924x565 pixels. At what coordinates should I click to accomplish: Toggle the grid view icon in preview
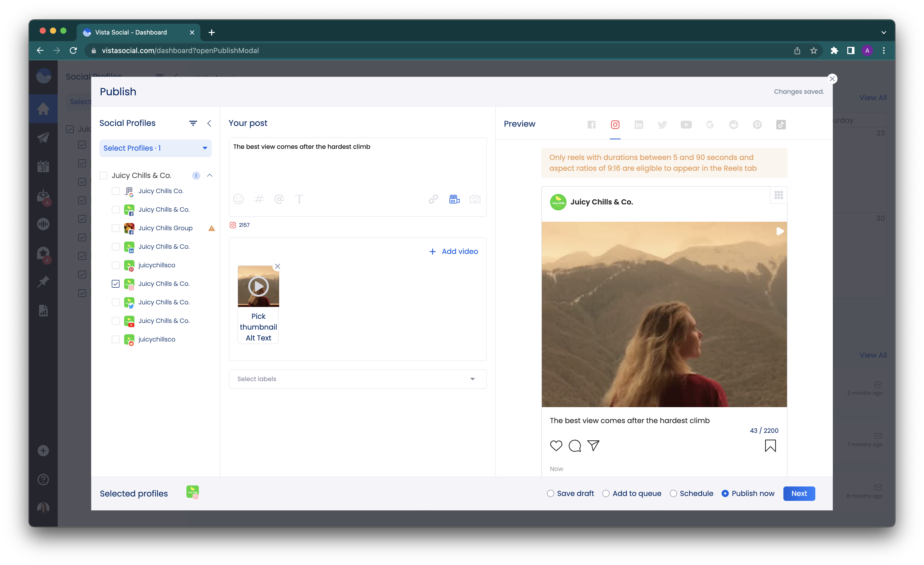click(778, 195)
